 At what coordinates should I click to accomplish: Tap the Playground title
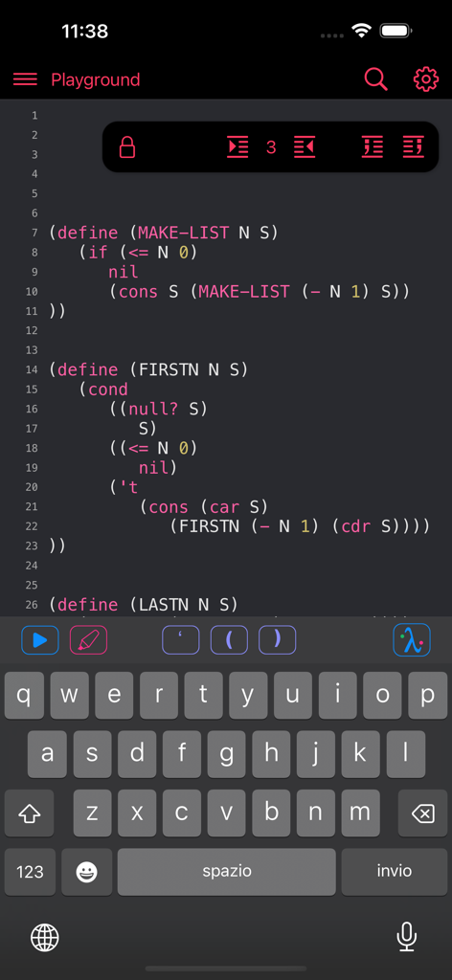tap(96, 80)
